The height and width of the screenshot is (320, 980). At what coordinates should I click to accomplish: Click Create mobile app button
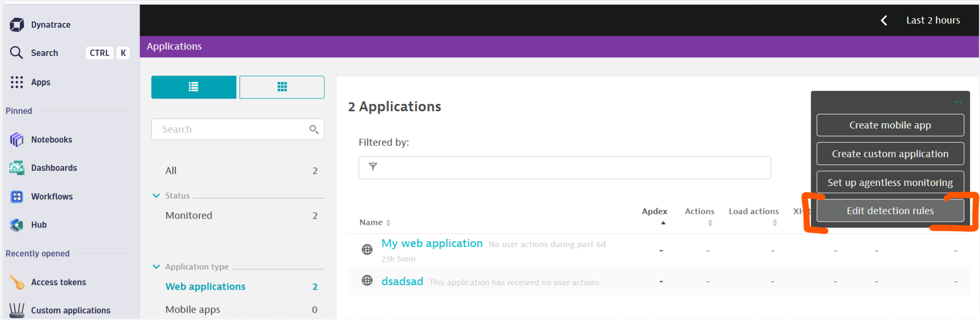pyautogui.click(x=890, y=125)
